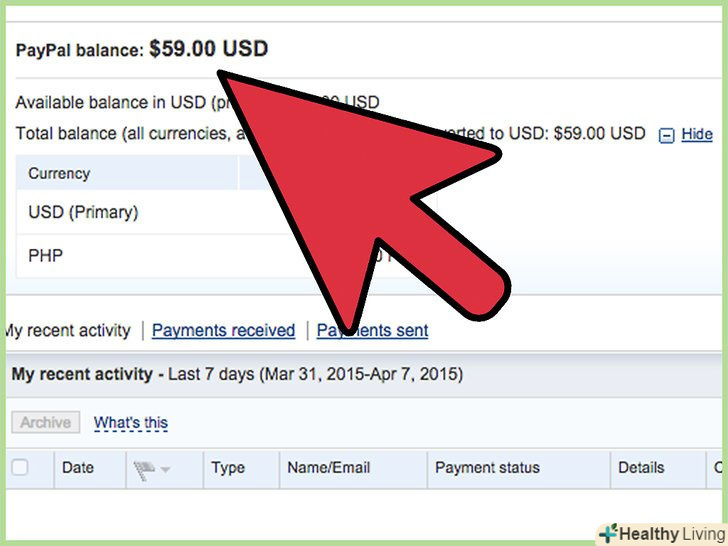The height and width of the screenshot is (546, 728).
Task: Open the Payments sent link
Action: pyautogui.click(x=372, y=330)
